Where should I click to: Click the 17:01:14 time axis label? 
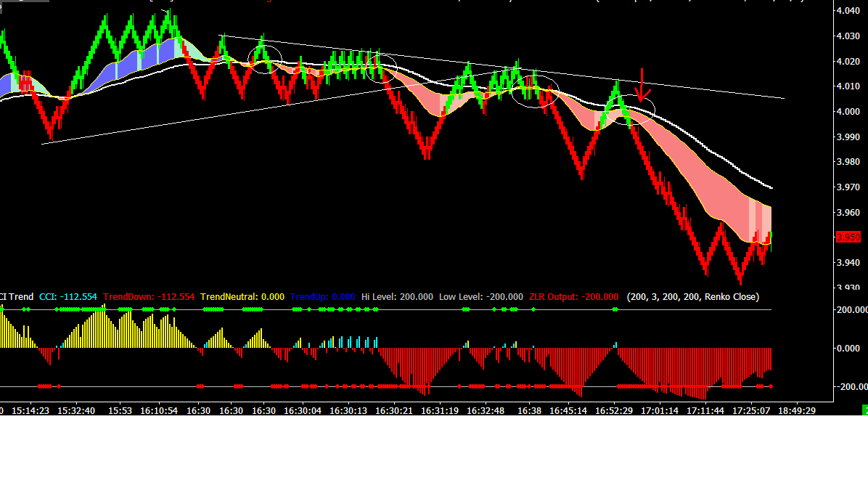click(660, 411)
